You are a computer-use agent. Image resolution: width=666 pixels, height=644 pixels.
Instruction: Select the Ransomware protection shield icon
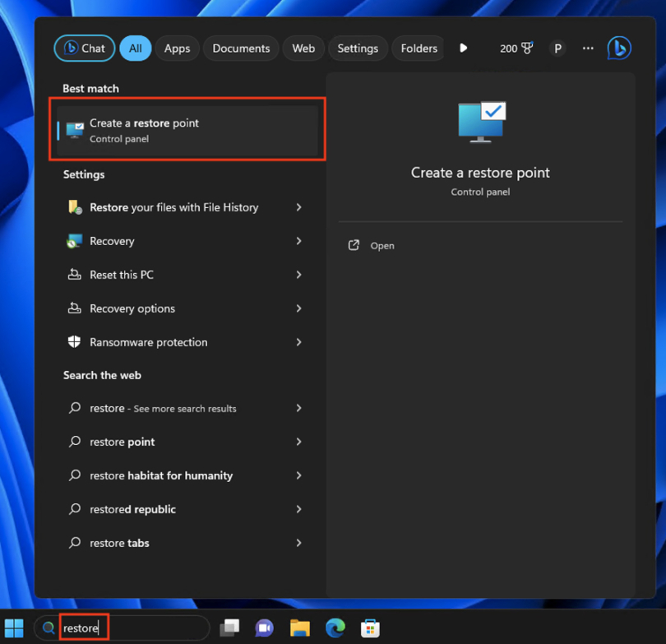(75, 342)
